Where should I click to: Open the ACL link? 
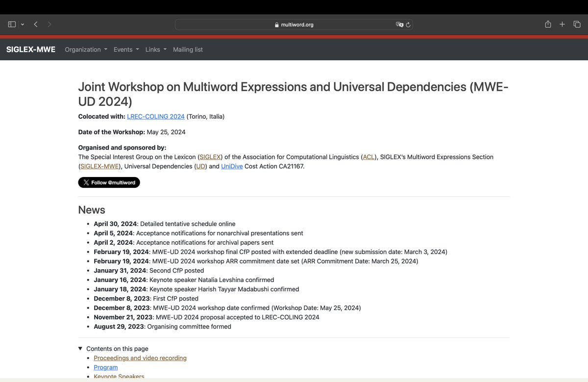(368, 157)
